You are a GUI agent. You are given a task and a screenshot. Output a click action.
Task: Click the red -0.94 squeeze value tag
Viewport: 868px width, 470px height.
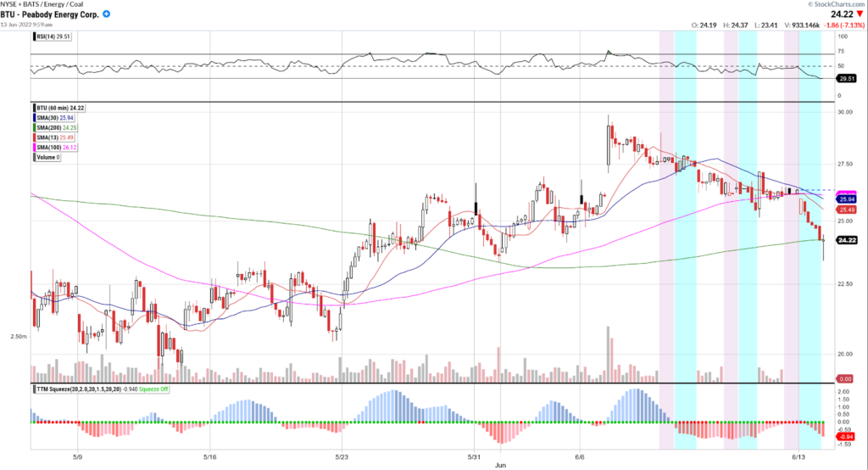click(x=847, y=437)
